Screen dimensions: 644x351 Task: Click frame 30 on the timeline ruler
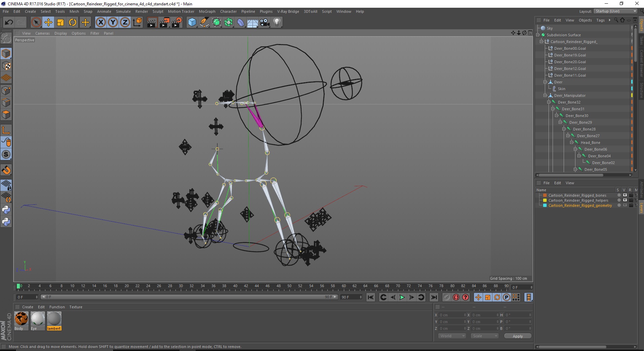(181, 286)
